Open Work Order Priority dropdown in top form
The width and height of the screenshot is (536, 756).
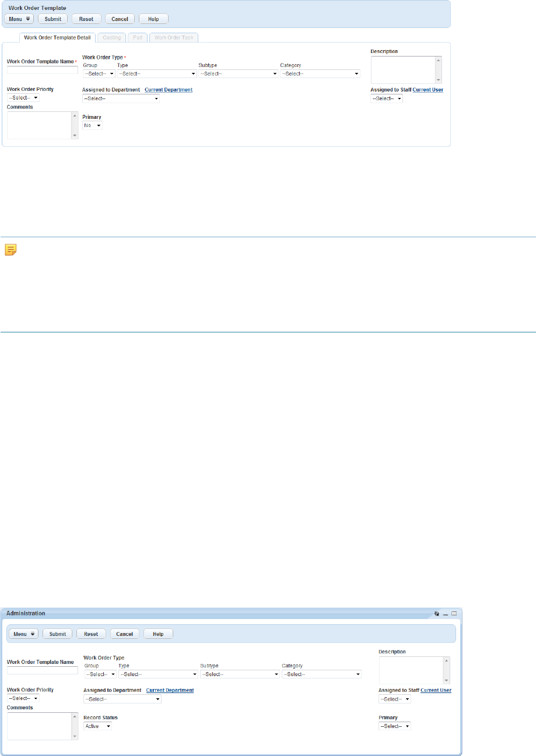(23, 98)
